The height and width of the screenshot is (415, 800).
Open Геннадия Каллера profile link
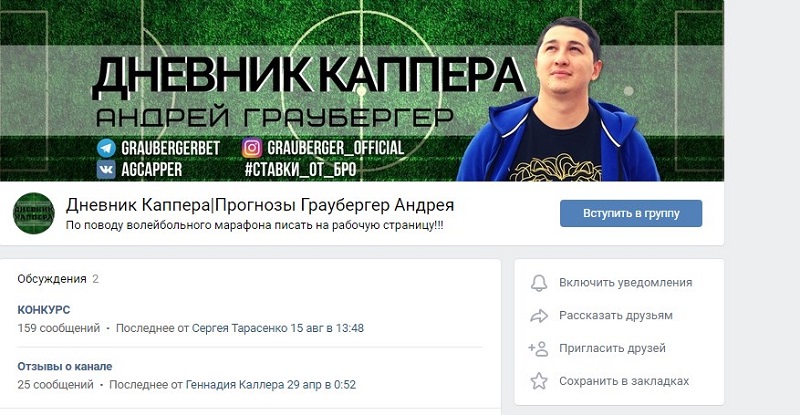tap(235, 385)
